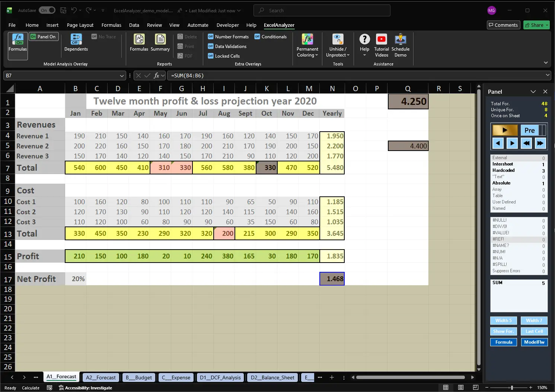
Task: Click the rewind double-left arrow in Panel
Action: [526, 143]
